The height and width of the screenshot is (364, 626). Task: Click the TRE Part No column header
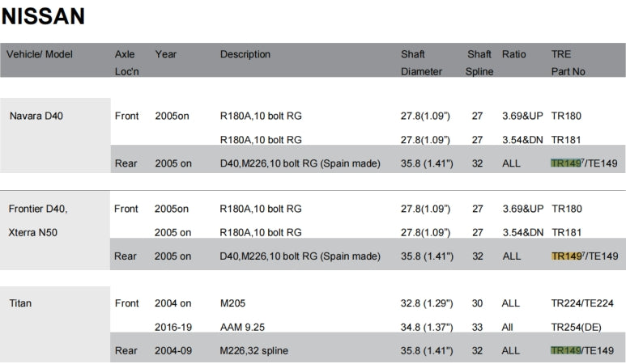point(568,63)
